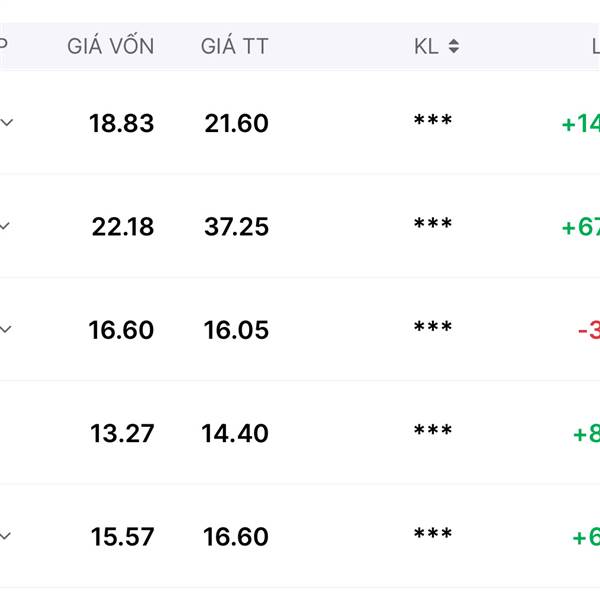The image size is (600, 600).
Task: Expand the row with cost price 16.60
Action: tap(5, 329)
